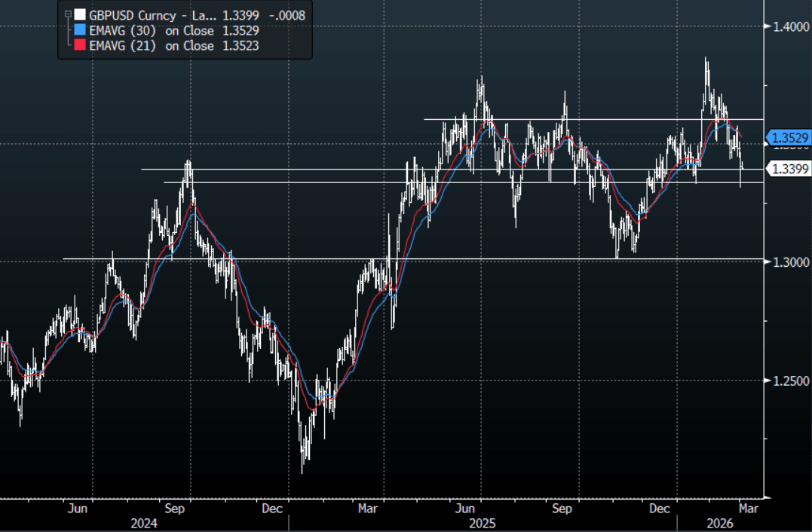Click the Mar month label for 2026

click(x=749, y=508)
